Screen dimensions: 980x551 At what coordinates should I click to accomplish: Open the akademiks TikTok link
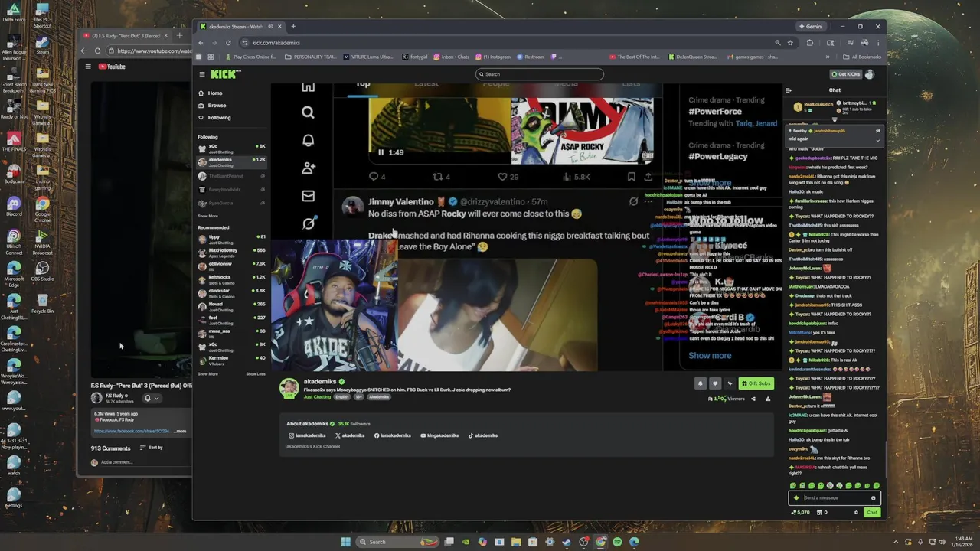(483, 435)
